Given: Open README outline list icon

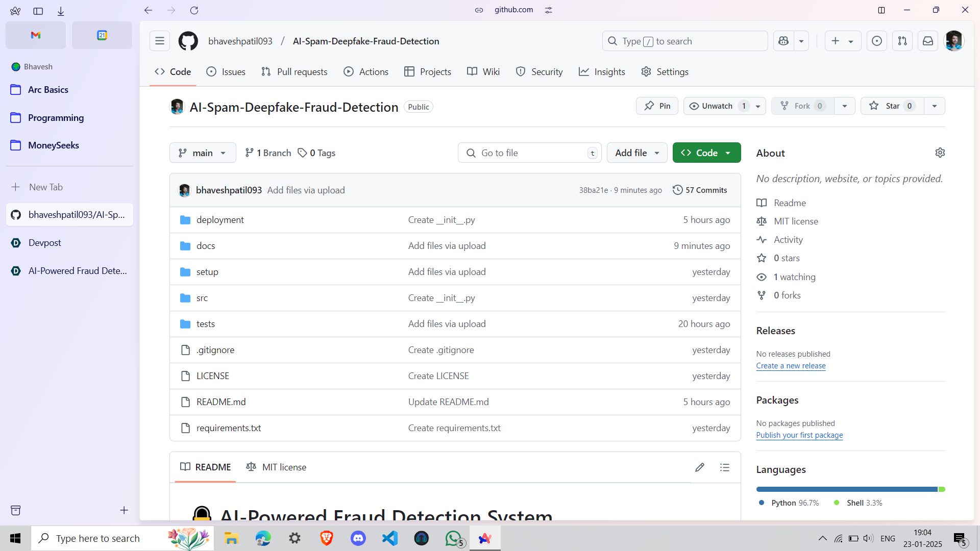Looking at the screenshot, I should click(725, 467).
